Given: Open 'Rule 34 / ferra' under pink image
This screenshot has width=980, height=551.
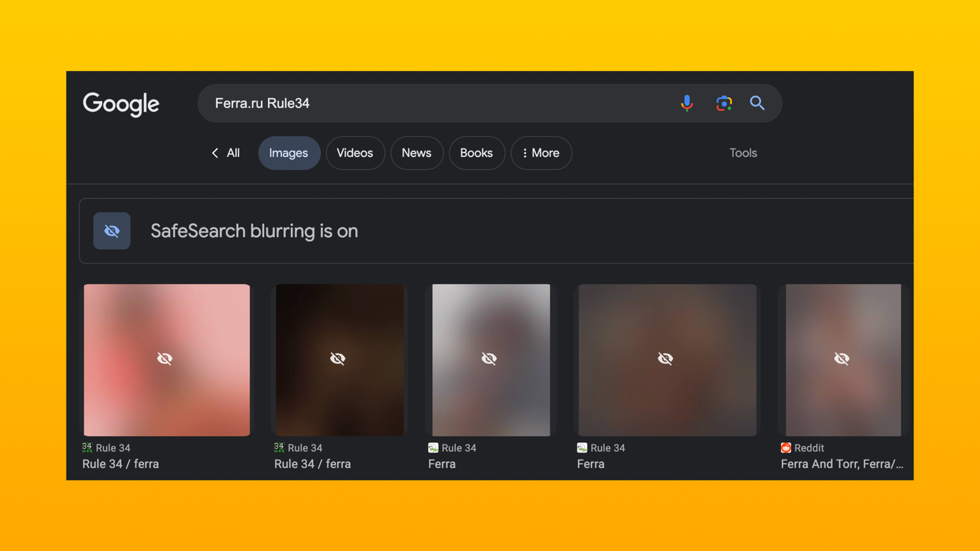Looking at the screenshot, I should tap(121, 464).
